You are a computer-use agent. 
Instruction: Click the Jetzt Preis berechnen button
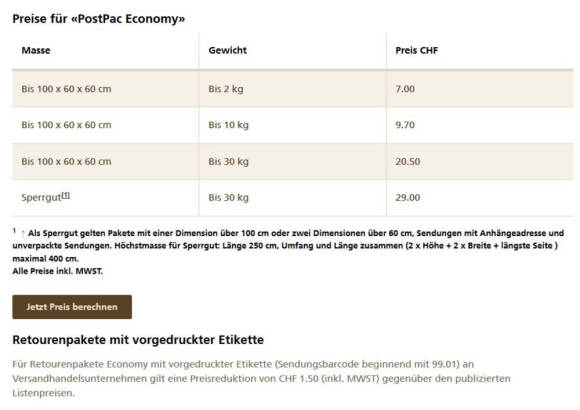tap(72, 307)
